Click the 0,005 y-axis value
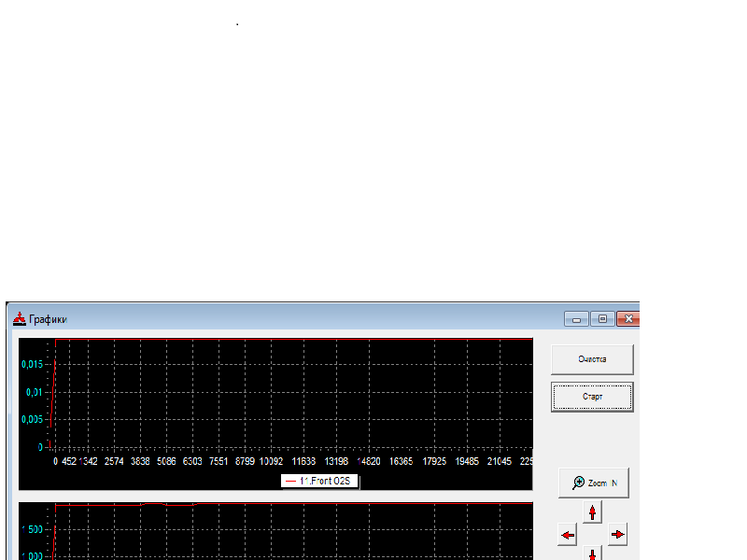 coord(32,419)
